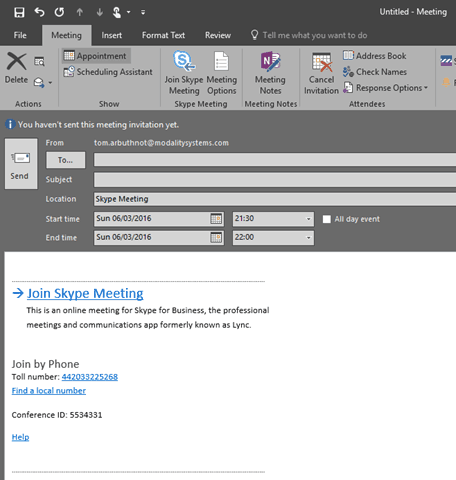
Task: Click Check Names
Action: click(375, 72)
